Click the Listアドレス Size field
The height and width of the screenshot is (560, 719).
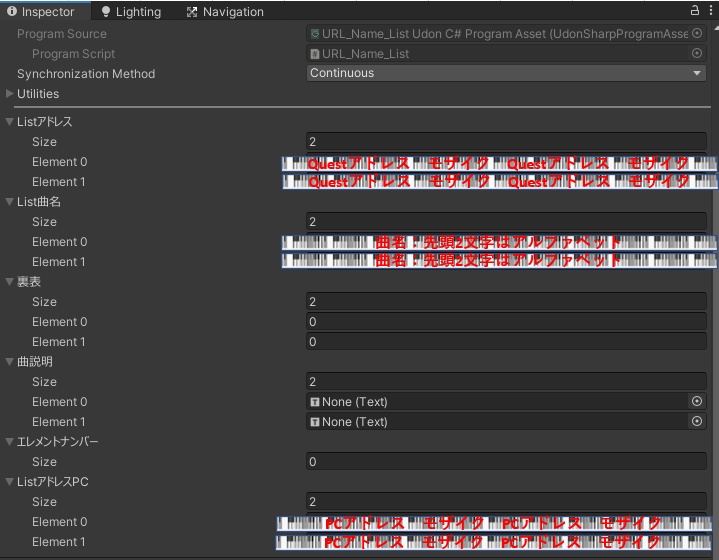click(x=506, y=142)
